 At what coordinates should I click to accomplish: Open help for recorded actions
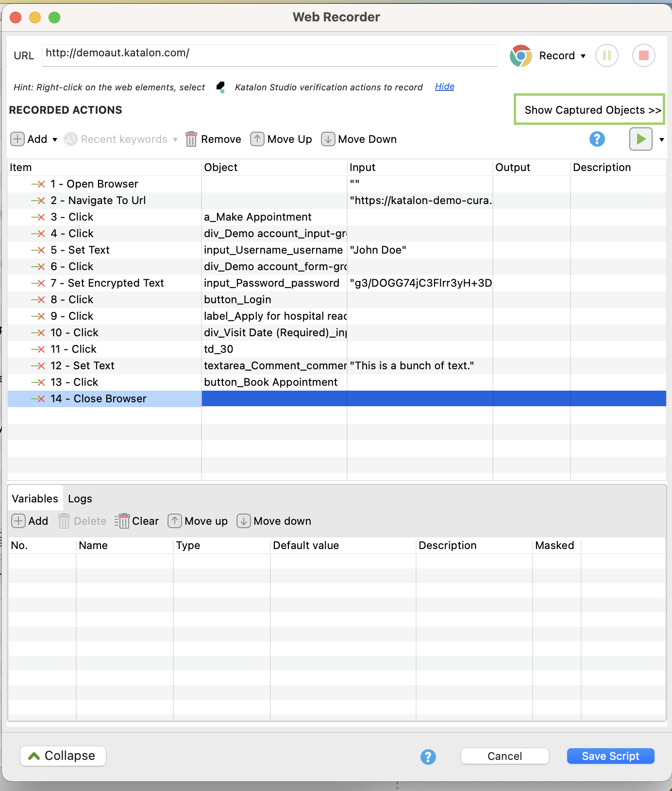(x=597, y=139)
